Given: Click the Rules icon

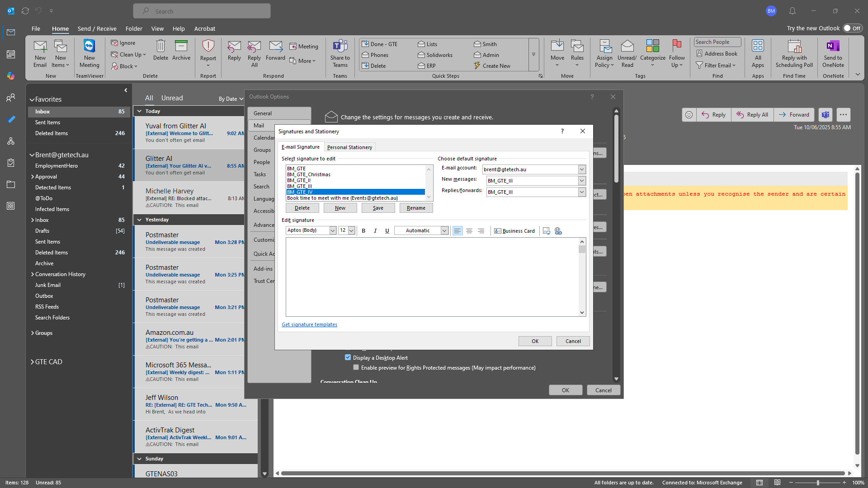Looking at the screenshot, I should click(x=577, y=53).
